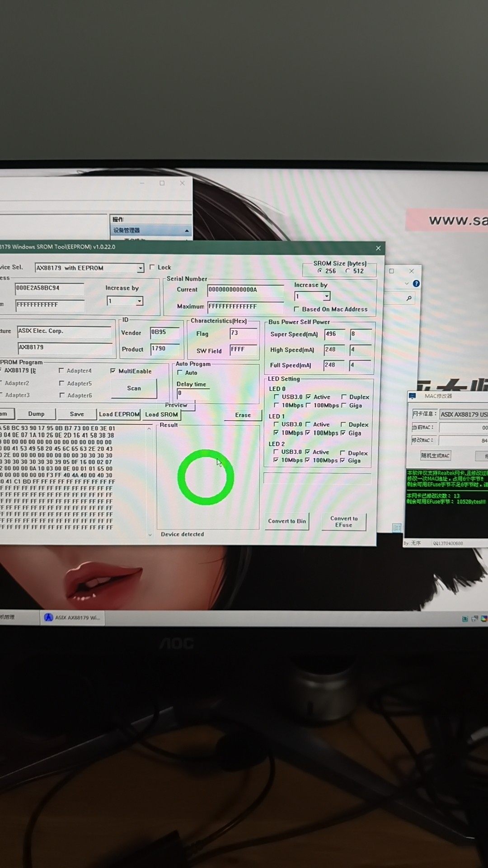The image size is (488, 868).
Task: Click the Vendor ID field 0B95
Action: [164, 332]
